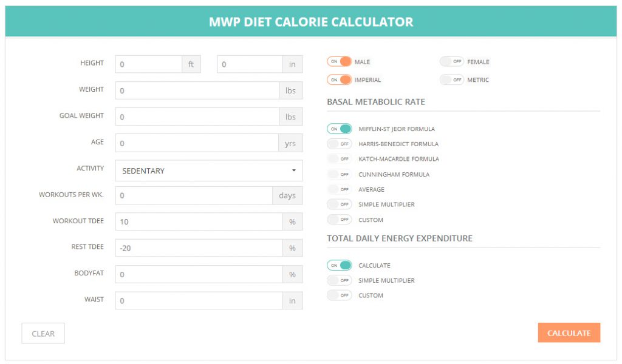
Task: Open the ACTIVITY dropdown showing SEDENTARY
Action: 209,170
